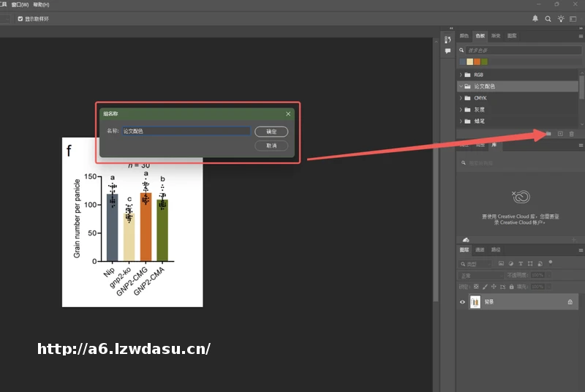Click the create new swatch group folder icon
Image resolution: width=585 pixels, height=392 pixels.
coord(548,133)
